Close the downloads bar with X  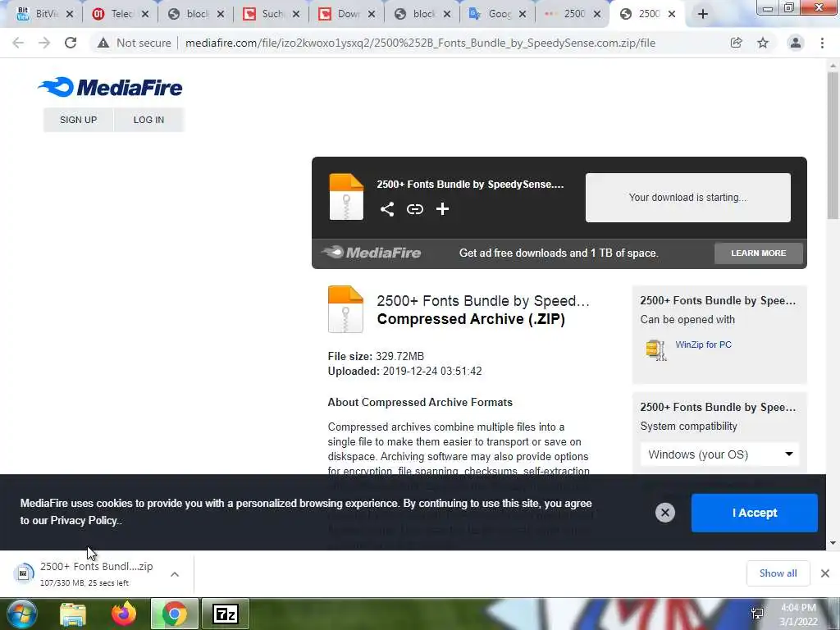coord(825,573)
